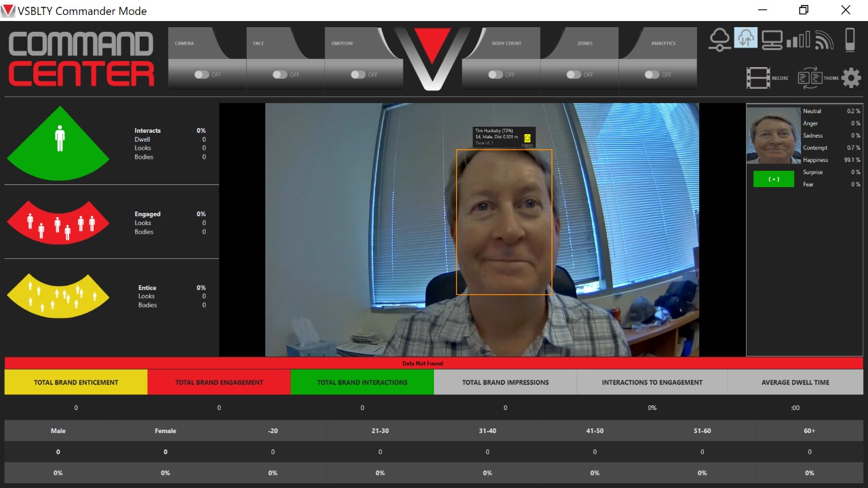Image resolution: width=868 pixels, height=488 pixels.
Task: Click the 41-50 age column header
Action: pos(595,430)
